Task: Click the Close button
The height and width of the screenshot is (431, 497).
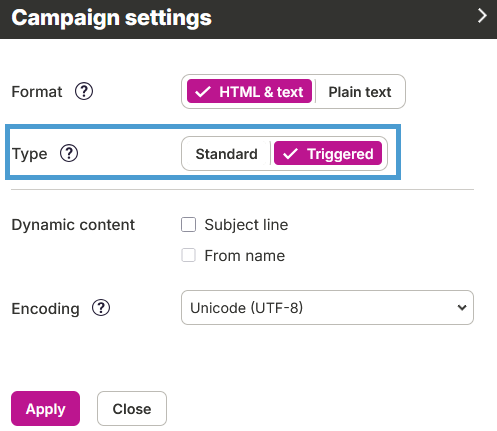Action: [132, 409]
